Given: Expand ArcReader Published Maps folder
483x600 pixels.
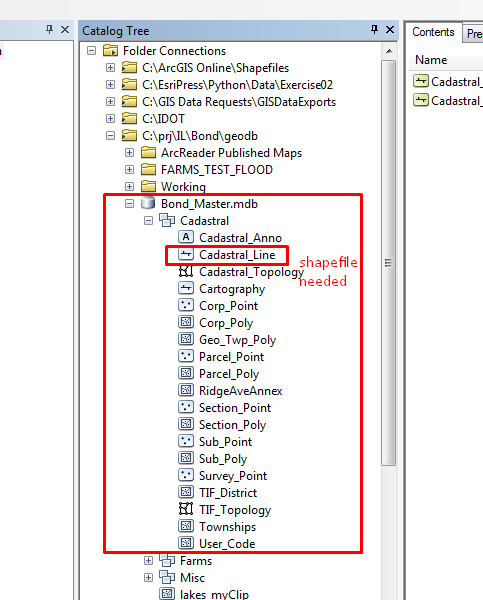Looking at the screenshot, I should coord(129,153).
